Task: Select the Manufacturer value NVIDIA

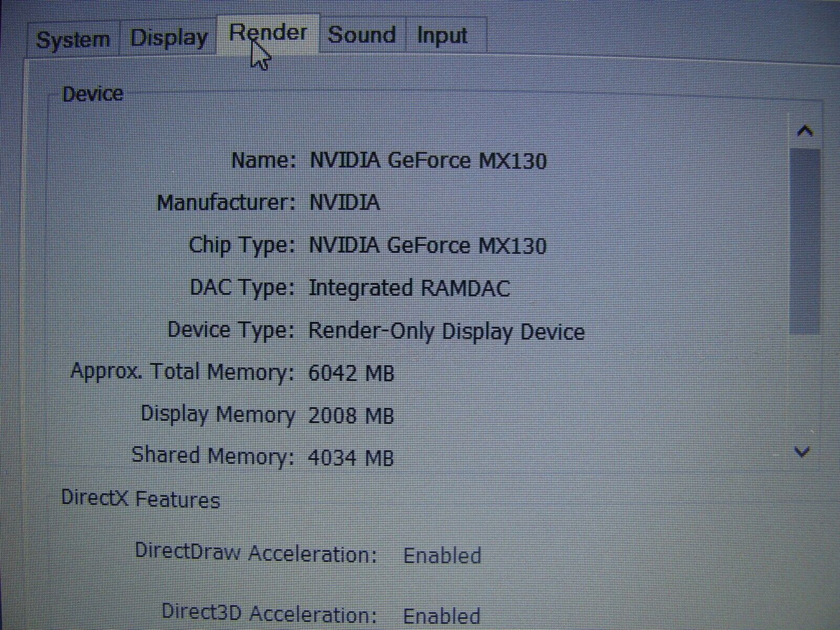Action: [344, 202]
